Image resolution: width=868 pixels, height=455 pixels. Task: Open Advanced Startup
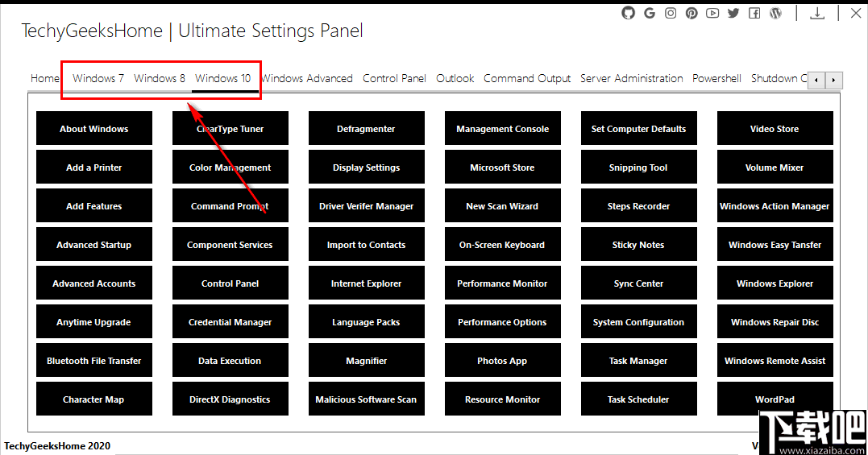click(94, 244)
